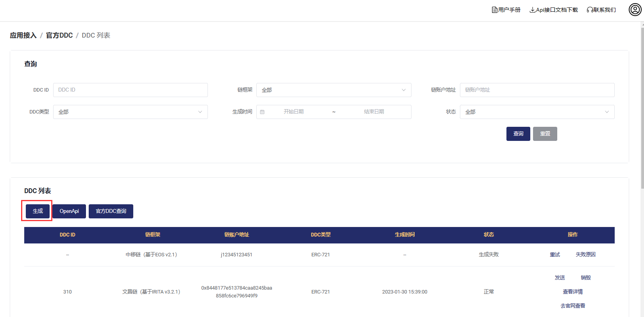
Task: Download Api接口文档
Action: coord(554,10)
